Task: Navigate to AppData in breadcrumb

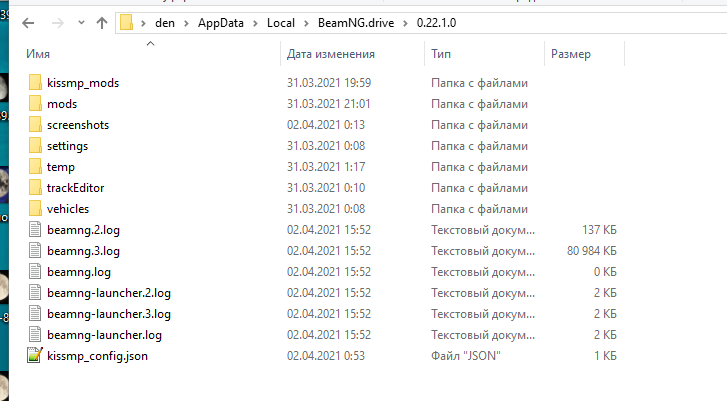Action: [221, 23]
